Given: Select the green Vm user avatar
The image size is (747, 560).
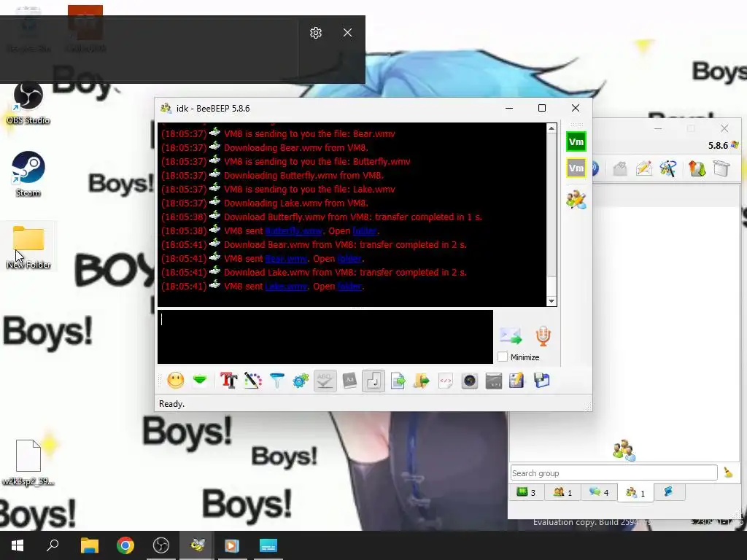Looking at the screenshot, I should coord(576,141).
